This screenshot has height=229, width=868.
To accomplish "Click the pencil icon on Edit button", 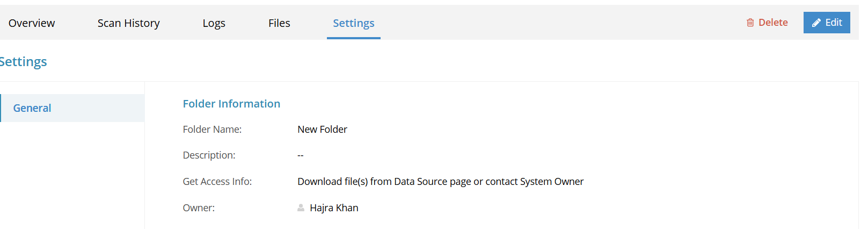I will (x=816, y=23).
